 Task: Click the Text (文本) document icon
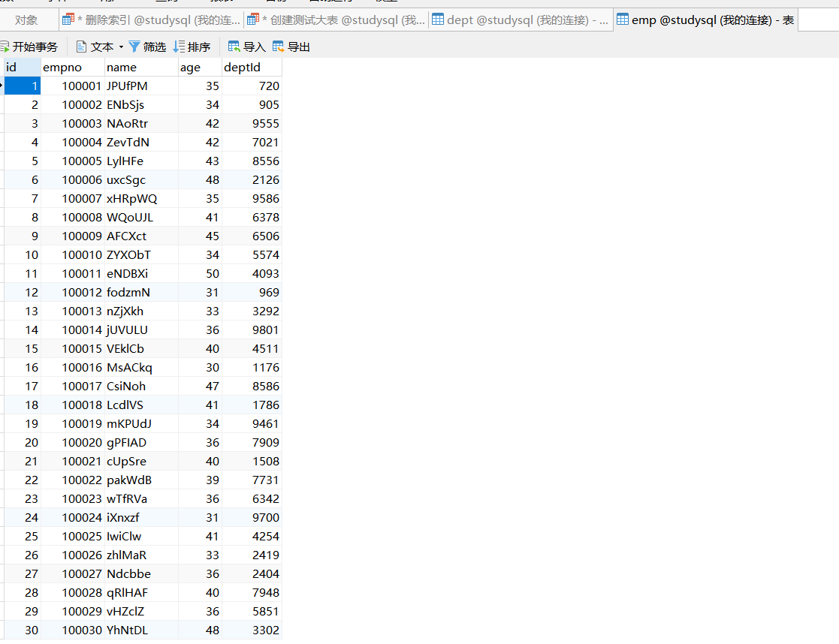(x=81, y=47)
